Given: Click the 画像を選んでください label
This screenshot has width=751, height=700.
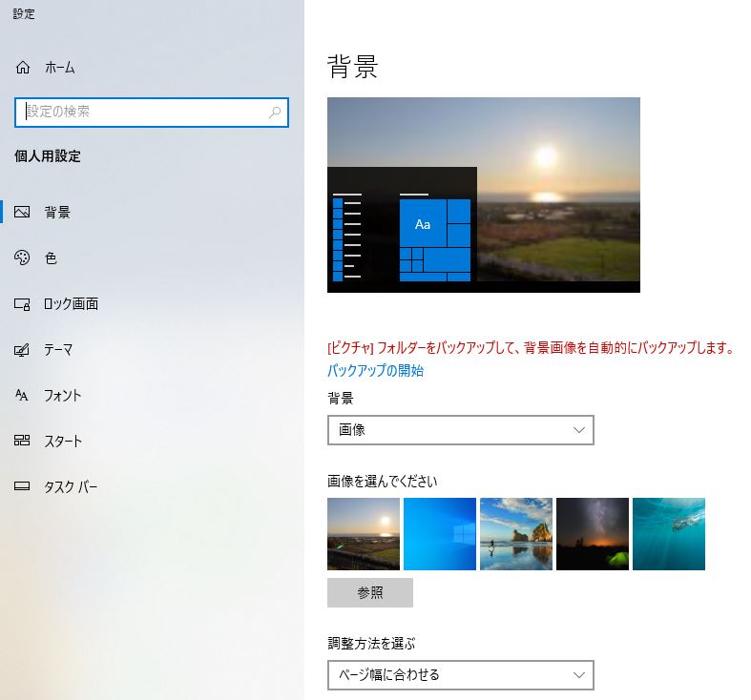Looking at the screenshot, I should [383, 482].
